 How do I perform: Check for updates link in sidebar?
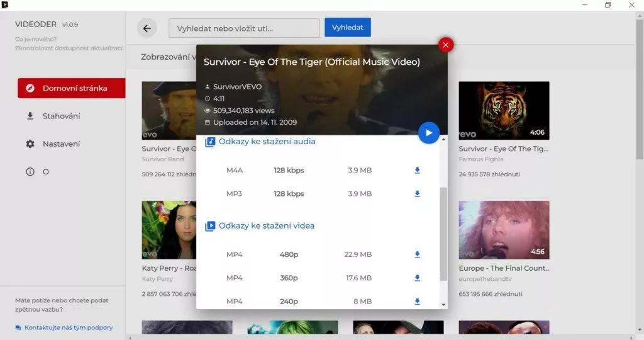pyautogui.click(x=69, y=48)
